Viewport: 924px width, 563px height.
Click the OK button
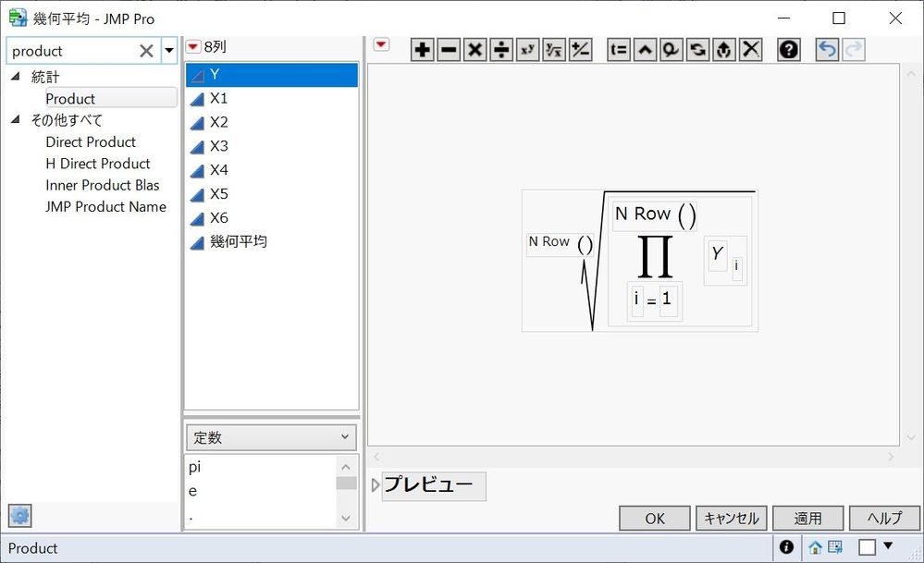[x=655, y=519]
